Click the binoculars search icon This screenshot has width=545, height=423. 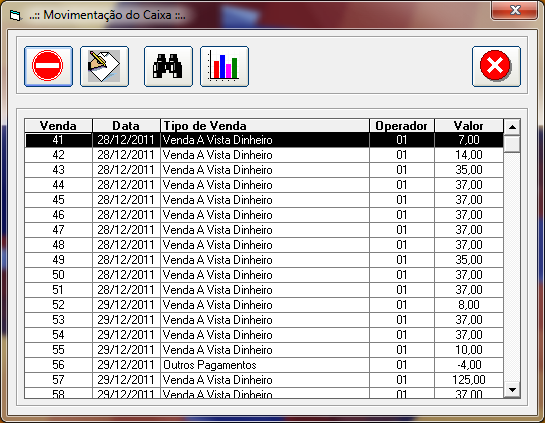pos(168,66)
